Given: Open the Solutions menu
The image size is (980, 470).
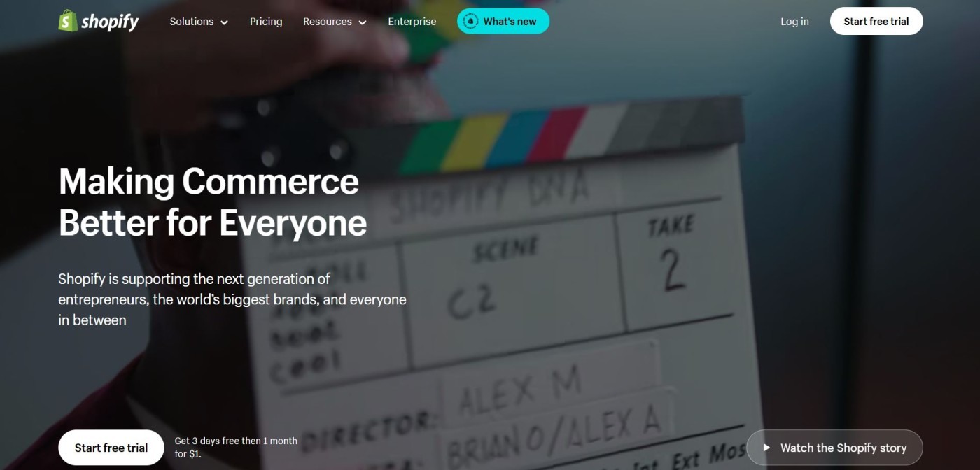Looking at the screenshot, I should click(x=199, y=22).
